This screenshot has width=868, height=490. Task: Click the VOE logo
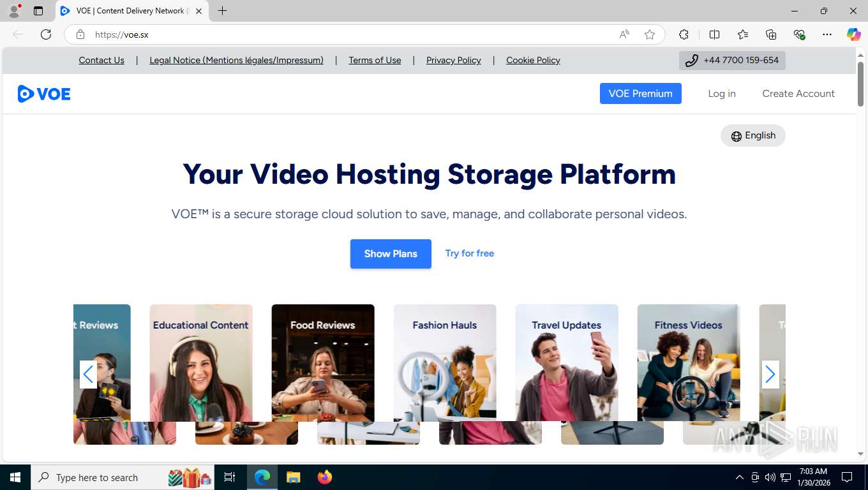(44, 94)
